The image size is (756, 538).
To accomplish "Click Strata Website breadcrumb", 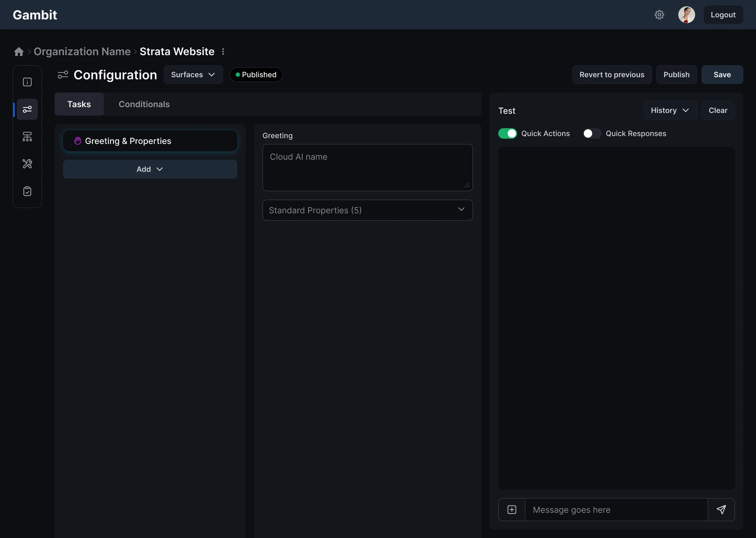I will [x=177, y=51].
